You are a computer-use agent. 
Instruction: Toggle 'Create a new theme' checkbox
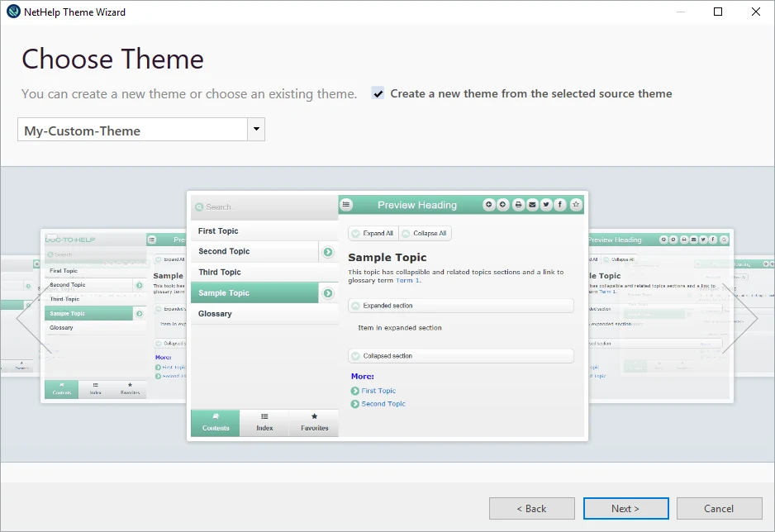[378, 93]
